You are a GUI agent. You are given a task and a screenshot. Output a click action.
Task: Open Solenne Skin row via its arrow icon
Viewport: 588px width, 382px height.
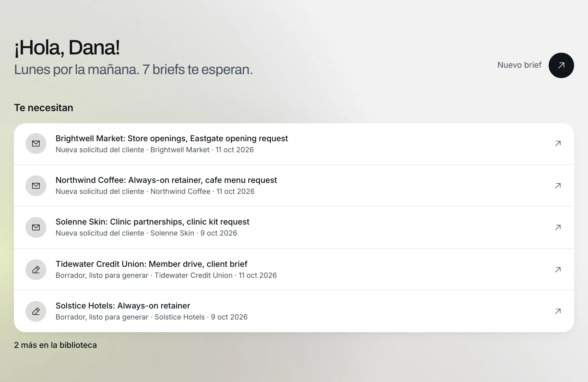(x=558, y=227)
